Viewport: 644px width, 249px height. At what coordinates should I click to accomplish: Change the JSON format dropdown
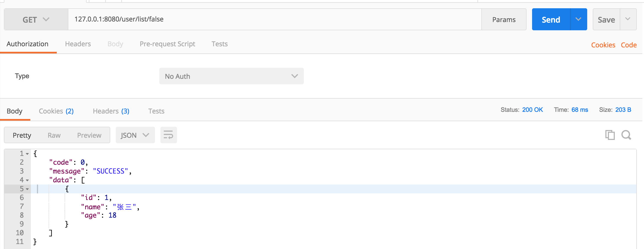coord(135,135)
